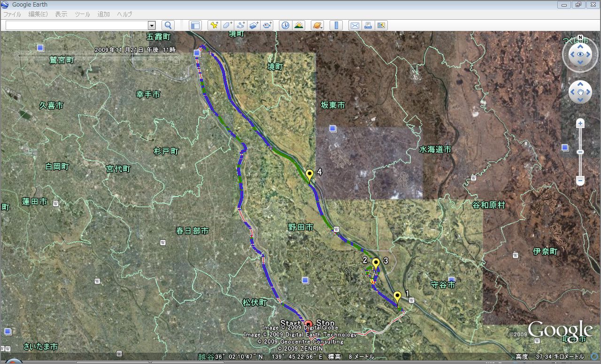
Task: Select the Add Polygon tool
Action: click(x=227, y=25)
